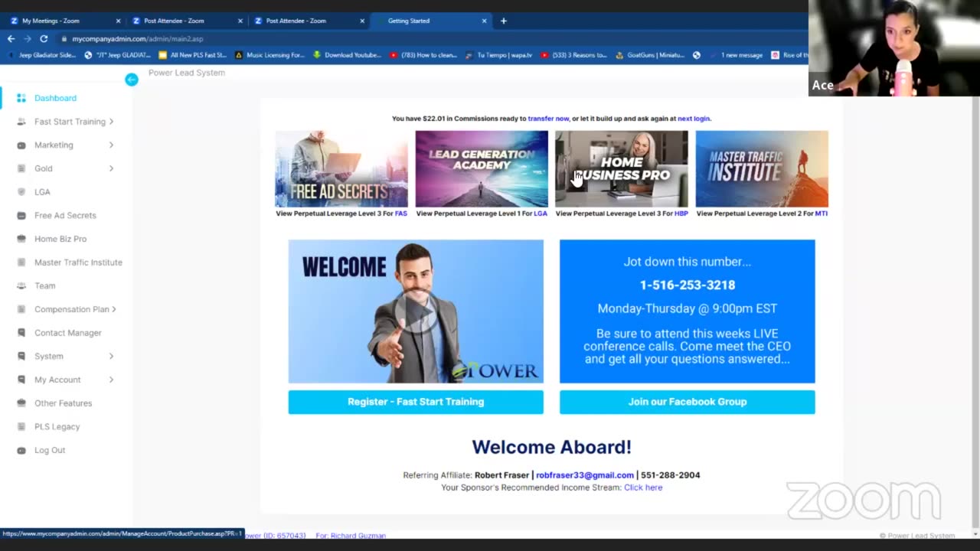Image resolution: width=980 pixels, height=551 pixels.
Task: Open the Jeep Gladiator Side bookmark
Action: (x=42, y=55)
